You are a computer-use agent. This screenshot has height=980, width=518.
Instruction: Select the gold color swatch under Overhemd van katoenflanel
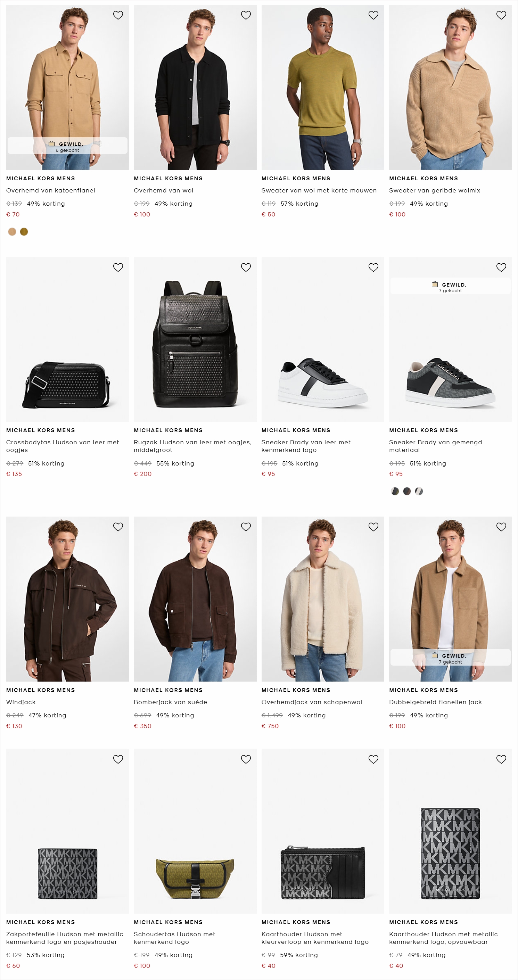pyautogui.click(x=24, y=231)
